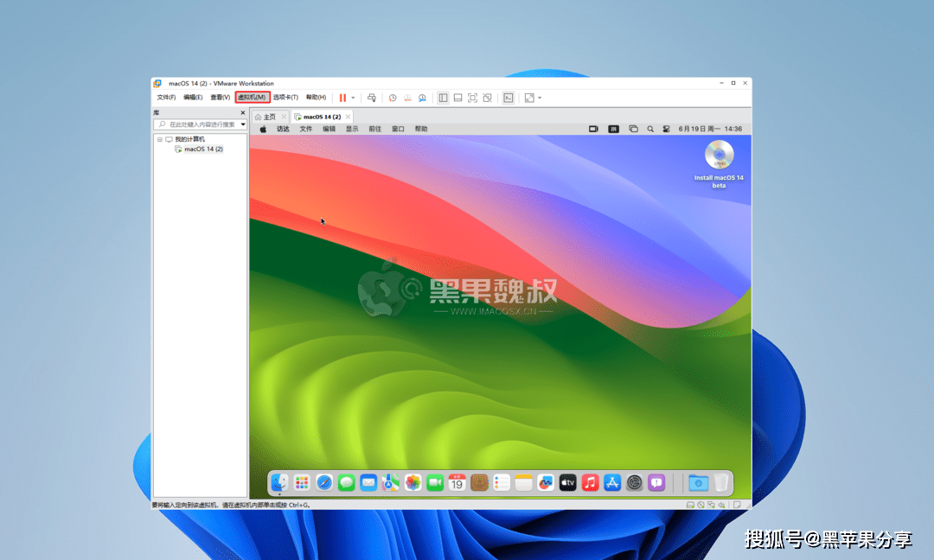Open Calendar showing 19 in the Dock

[457, 482]
